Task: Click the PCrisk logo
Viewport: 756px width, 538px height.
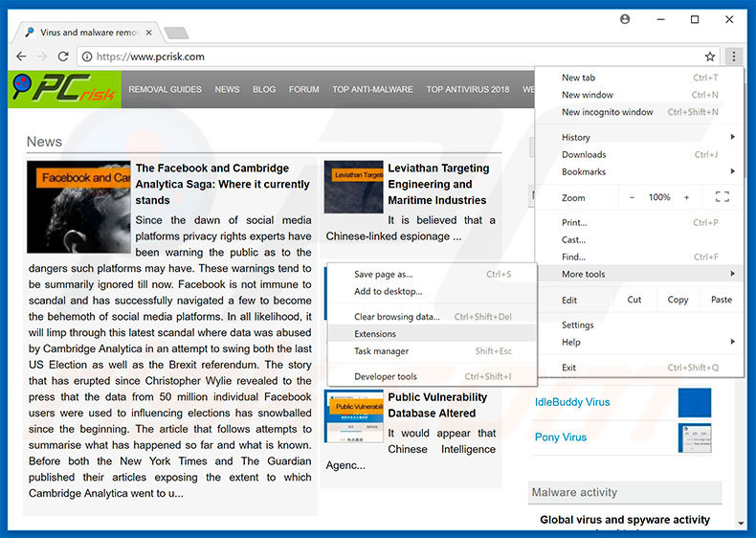Action: (x=65, y=89)
